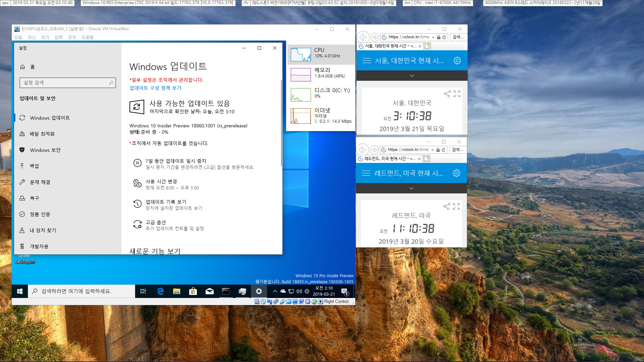The image size is (644, 362).
Task: Click the update refresh status icon
Action: (x=137, y=107)
